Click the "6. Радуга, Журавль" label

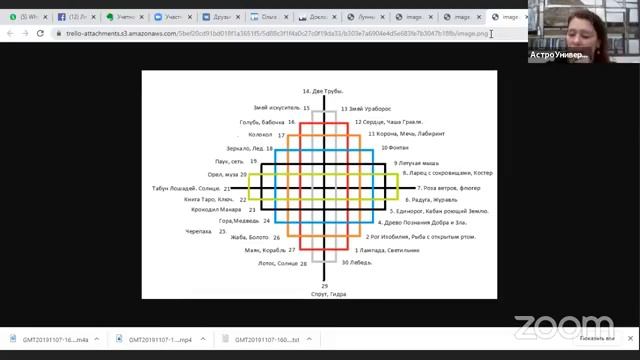pos(431,200)
